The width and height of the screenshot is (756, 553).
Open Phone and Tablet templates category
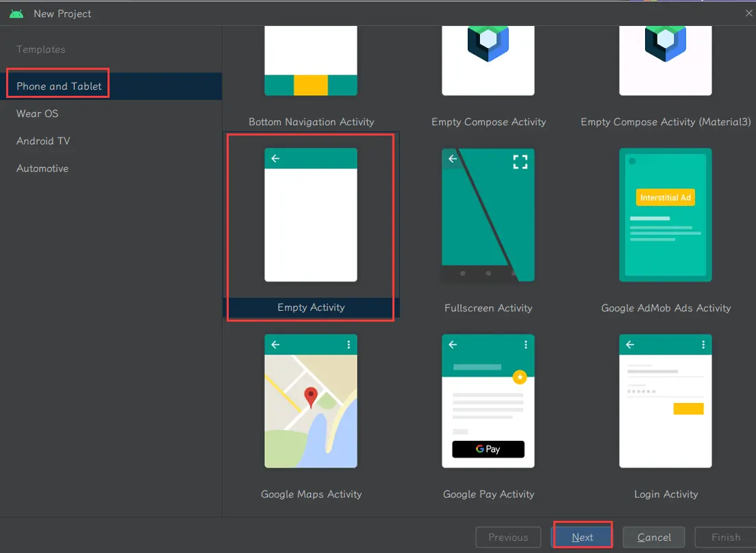[x=59, y=86]
